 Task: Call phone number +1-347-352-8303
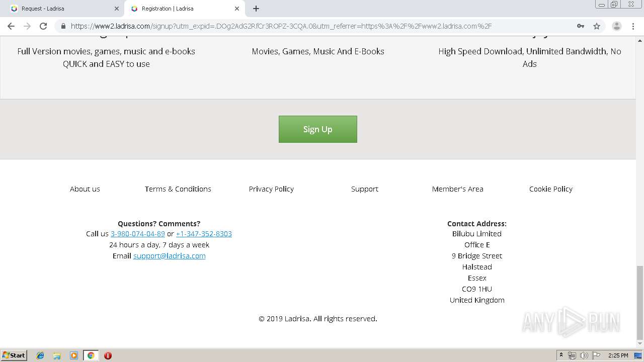pyautogui.click(x=204, y=234)
